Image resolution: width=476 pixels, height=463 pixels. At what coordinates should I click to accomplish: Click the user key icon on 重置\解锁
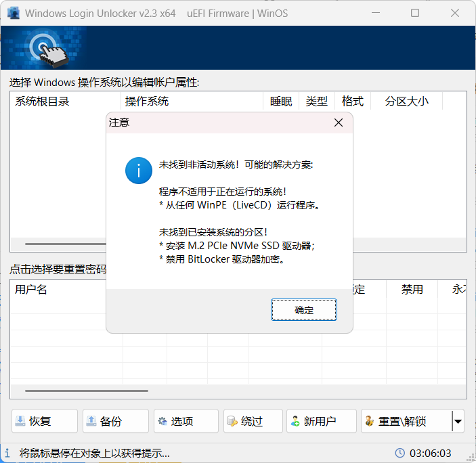[x=370, y=421]
